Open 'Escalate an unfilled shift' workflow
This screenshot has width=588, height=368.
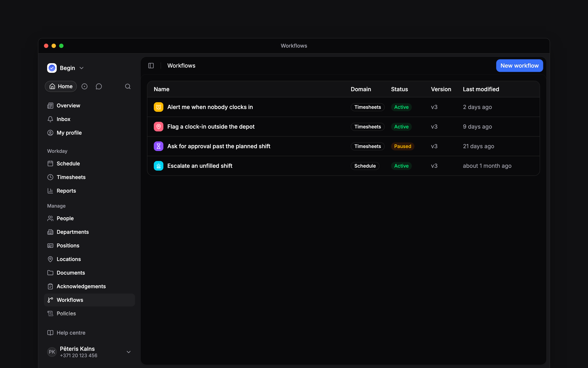click(x=200, y=166)
